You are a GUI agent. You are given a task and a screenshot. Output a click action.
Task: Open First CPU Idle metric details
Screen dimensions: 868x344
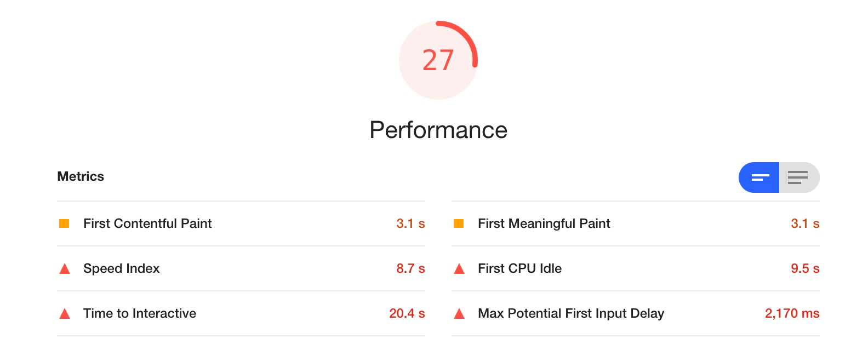click(x=636, y=268)
